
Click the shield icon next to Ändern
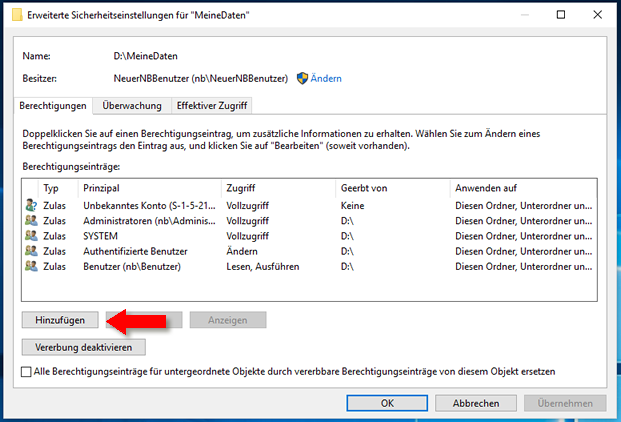pyautogui.click(x=302, y=78)
